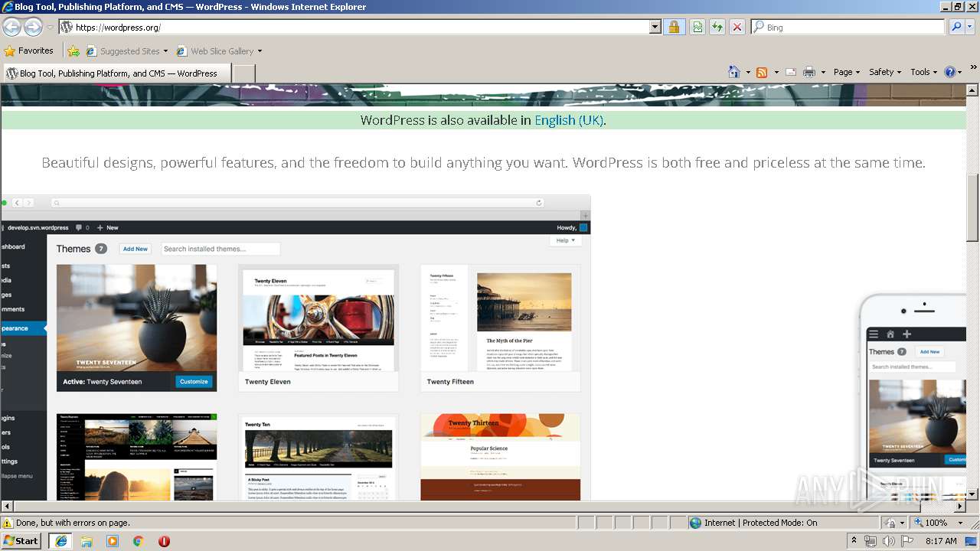This screenshot has height=551, width=980.
Task: Open the zoom level dropdown arrow
Action: tap(960, 523)
